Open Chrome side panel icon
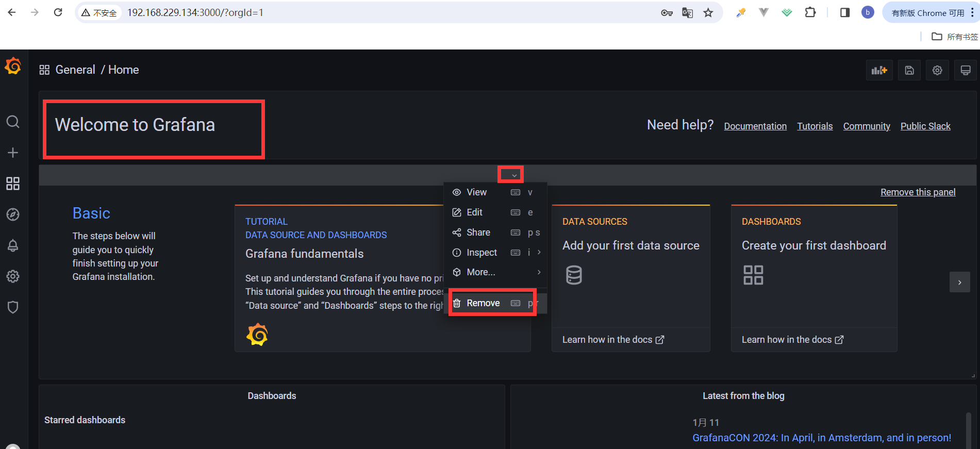 click(x=845, y=12)
